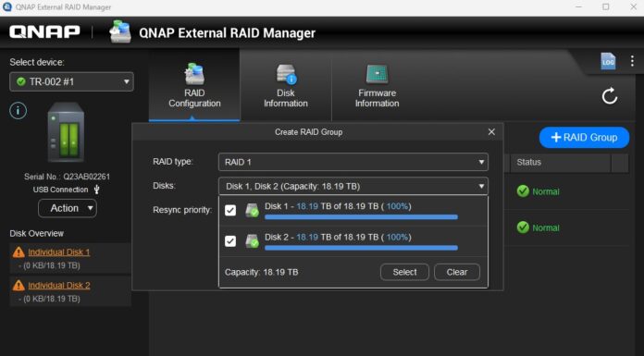Click first Normal status text
The height and width of the screenshot is (356, 644).
(546, 191)
